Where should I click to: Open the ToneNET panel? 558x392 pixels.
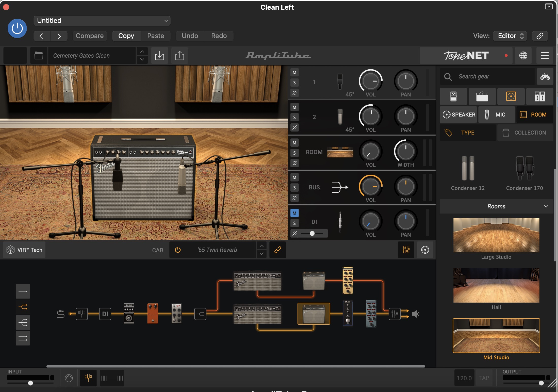click(x=466, y=55)
